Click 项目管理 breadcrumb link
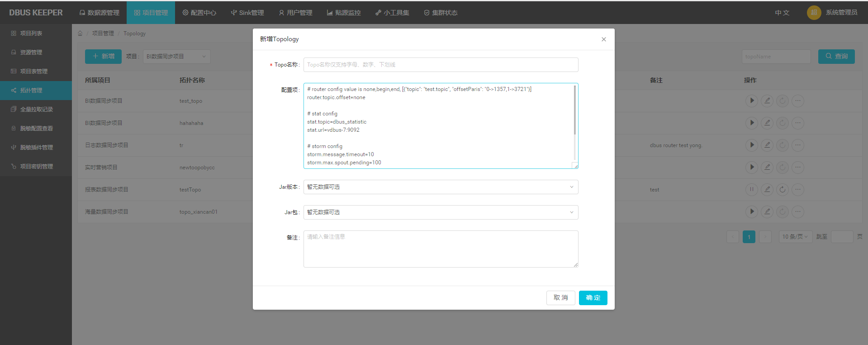This screenshot has width=868, height=345. (x=103, y=34)
